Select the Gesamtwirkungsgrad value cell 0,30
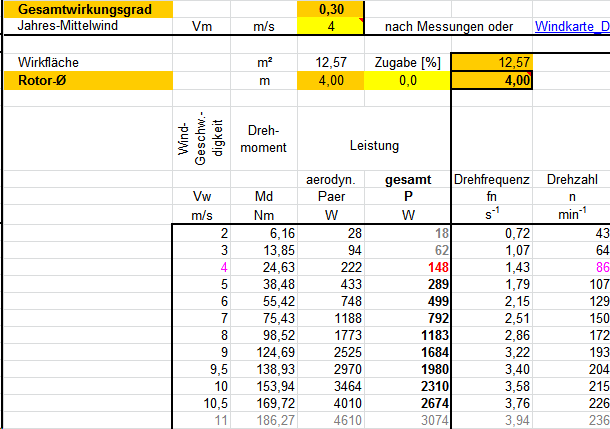Screen dimensions: 610x429 [x=324, y=8]
